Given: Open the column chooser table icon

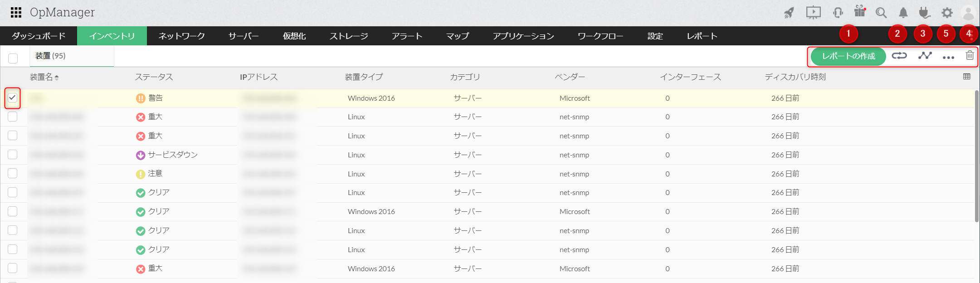Looking at the screenshot, I should tap(967, 77).
